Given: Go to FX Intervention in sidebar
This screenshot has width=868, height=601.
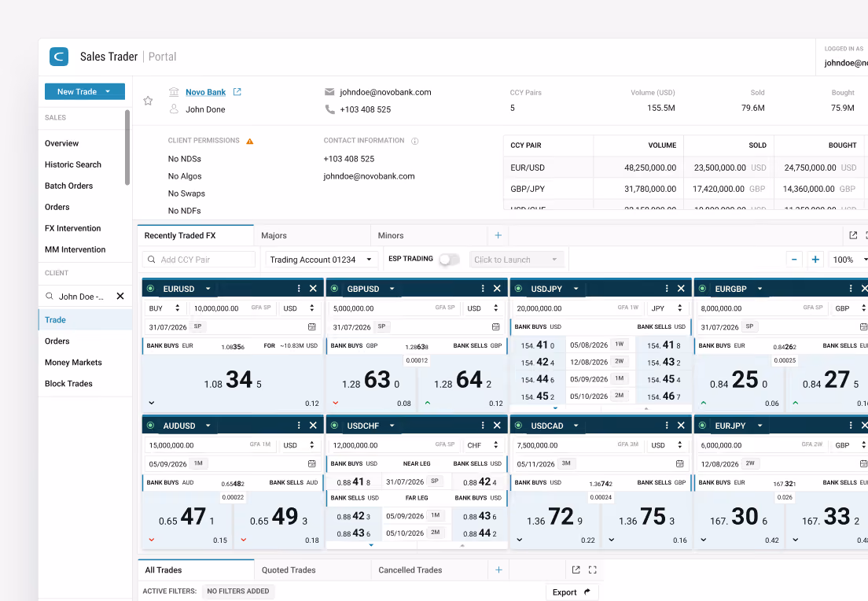Looking at the screenshot, I should coord(73,228).
